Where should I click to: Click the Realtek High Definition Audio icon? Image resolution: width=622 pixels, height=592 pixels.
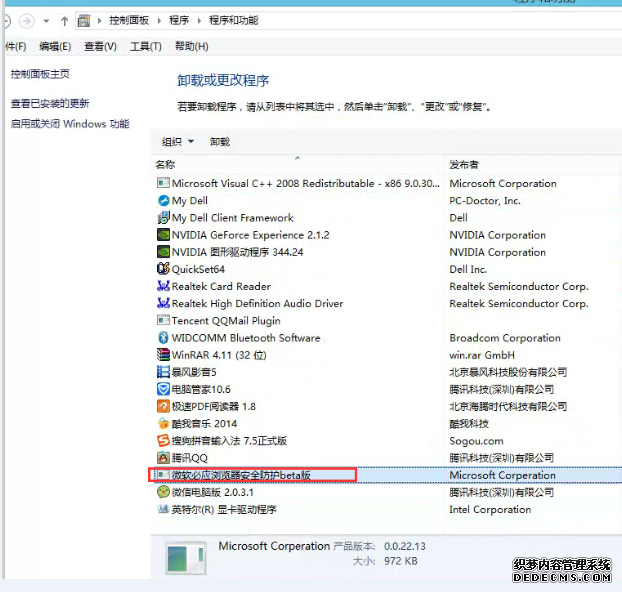click(163, 304)
